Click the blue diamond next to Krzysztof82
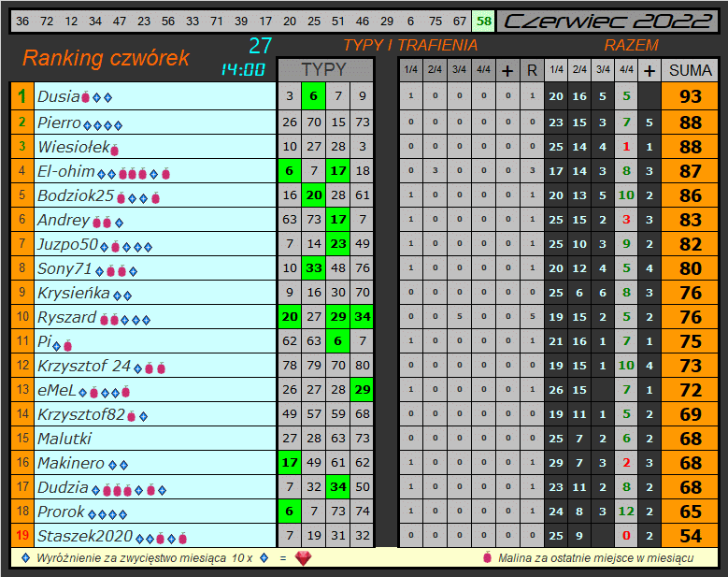 click(x=144, y=417)
